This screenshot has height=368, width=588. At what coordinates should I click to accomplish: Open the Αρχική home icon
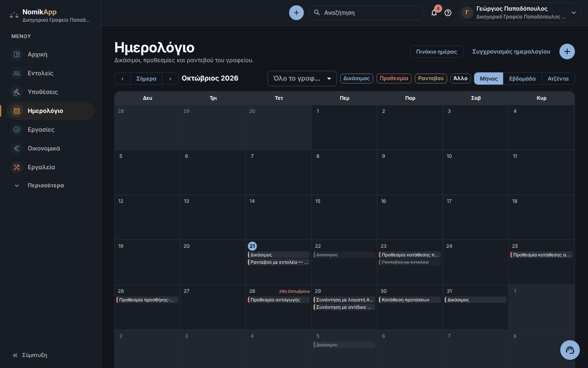click(17, 54)
